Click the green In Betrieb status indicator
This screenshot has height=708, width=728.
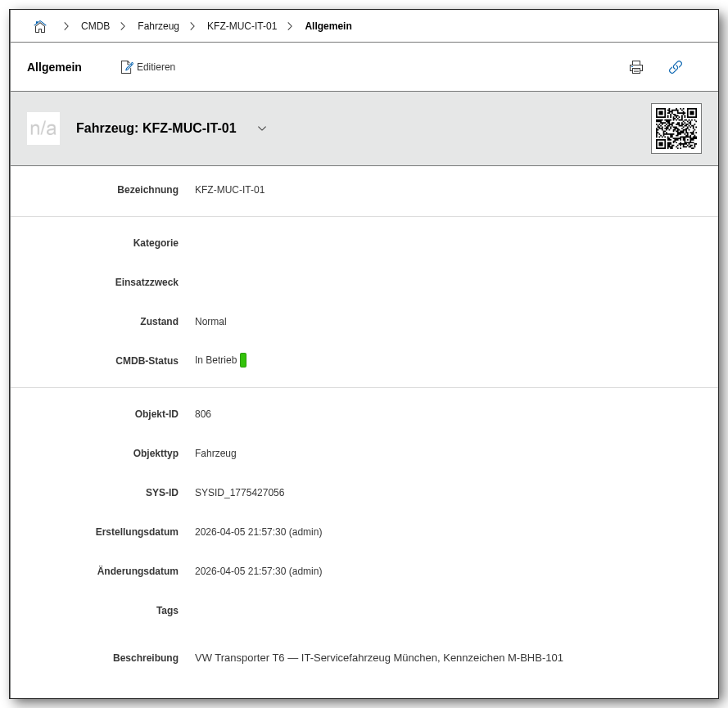[x=243, y=360]
